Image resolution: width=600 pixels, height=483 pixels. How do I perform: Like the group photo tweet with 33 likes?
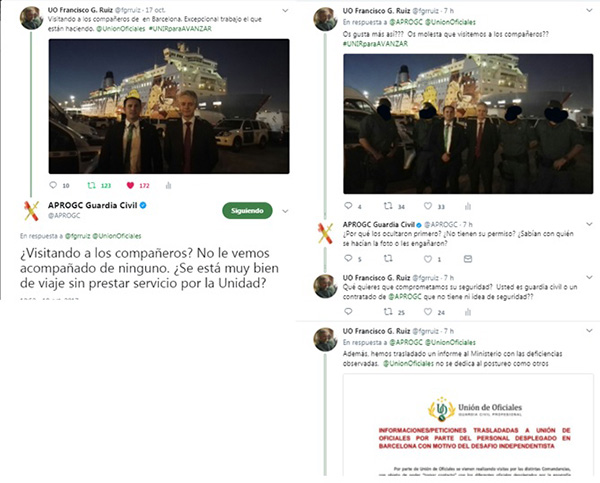428,206
